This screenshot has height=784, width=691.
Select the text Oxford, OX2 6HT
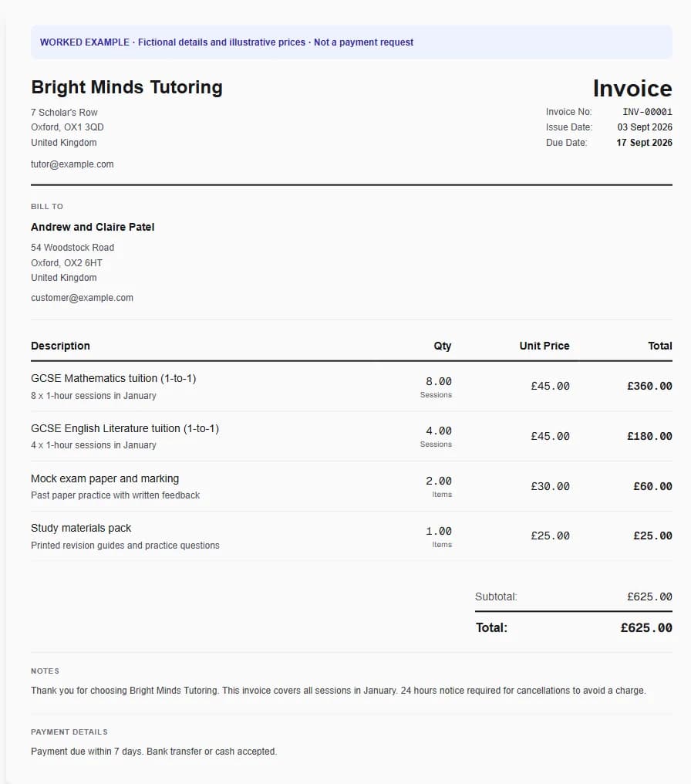[x=66, y=263]
